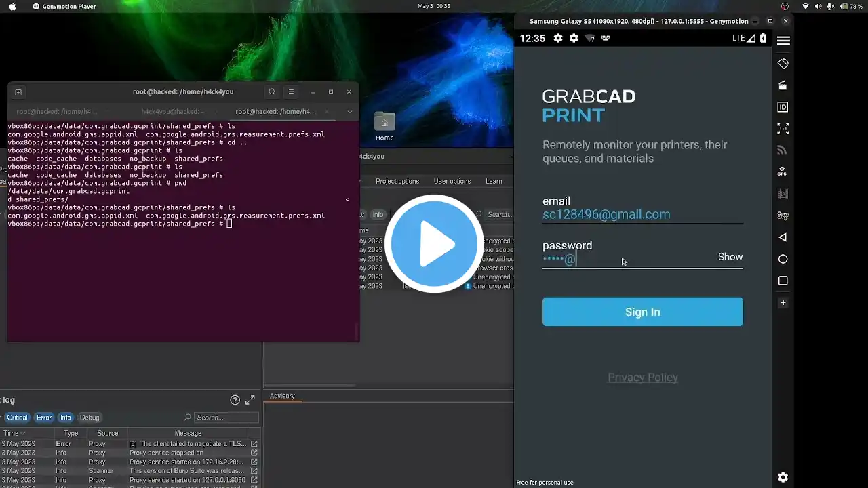Open 'Proxy service stopped on' entry external icon

click(254, 453)
